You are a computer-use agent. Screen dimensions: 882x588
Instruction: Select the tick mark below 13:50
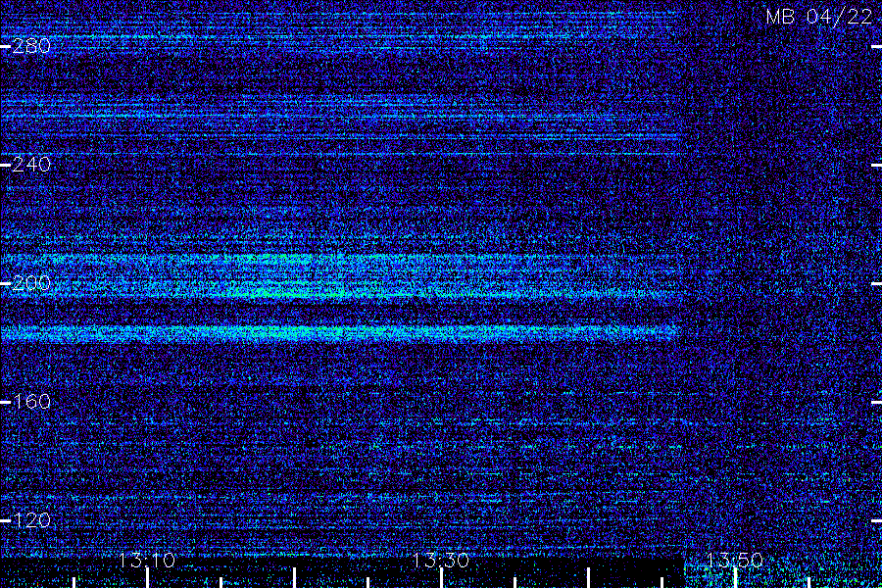pyautogui.click(x=735, y=578)
